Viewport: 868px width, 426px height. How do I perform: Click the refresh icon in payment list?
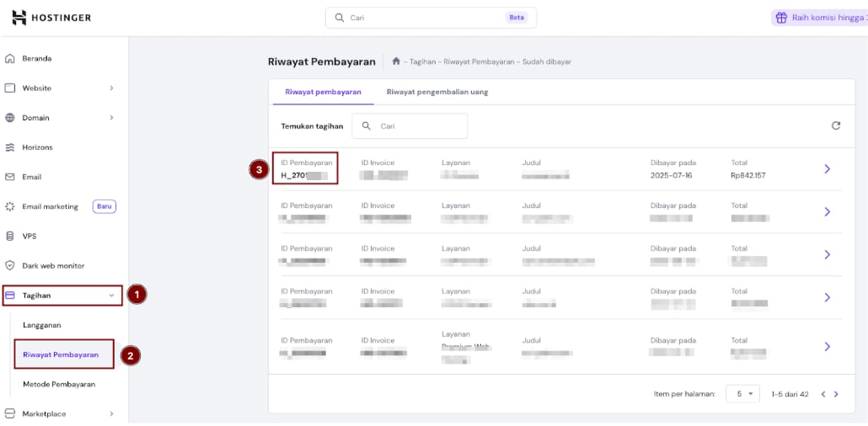point(835,125)
